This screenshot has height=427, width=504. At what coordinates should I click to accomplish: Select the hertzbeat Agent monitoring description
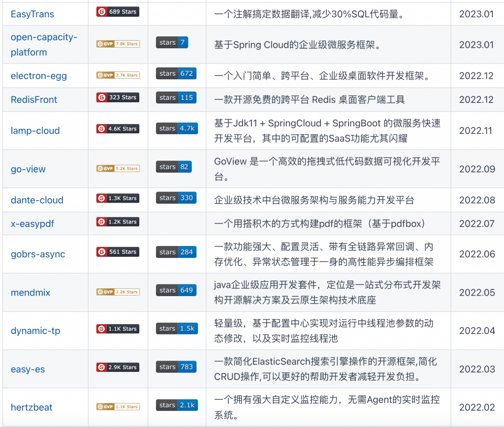[x=327, y=407]
